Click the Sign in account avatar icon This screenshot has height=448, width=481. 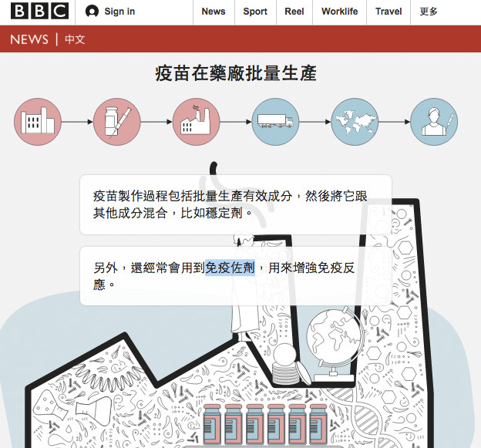(x=92, y=12)
